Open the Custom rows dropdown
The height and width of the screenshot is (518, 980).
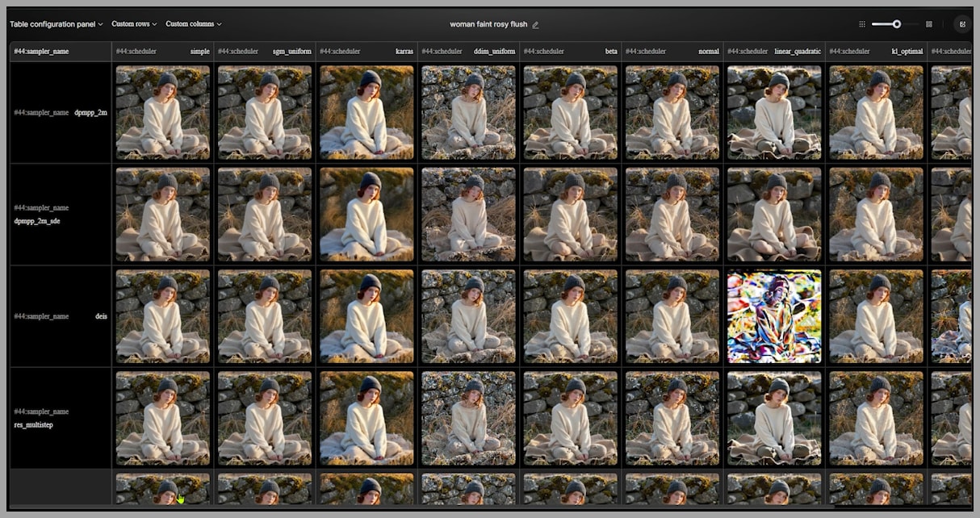[x=133, y=23]
